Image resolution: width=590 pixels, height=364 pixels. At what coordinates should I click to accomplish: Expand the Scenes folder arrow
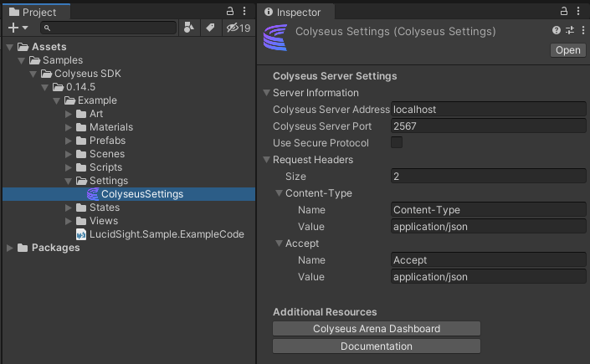(x=69, y=154)
